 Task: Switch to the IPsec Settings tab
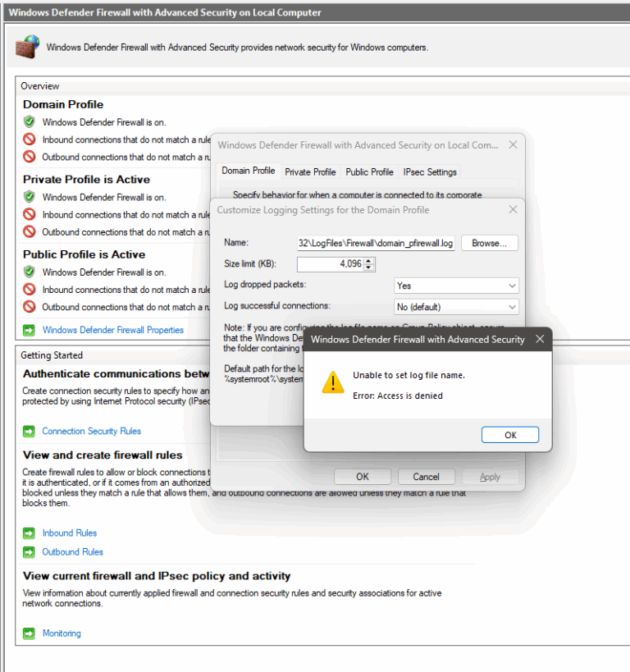point(429,171)
